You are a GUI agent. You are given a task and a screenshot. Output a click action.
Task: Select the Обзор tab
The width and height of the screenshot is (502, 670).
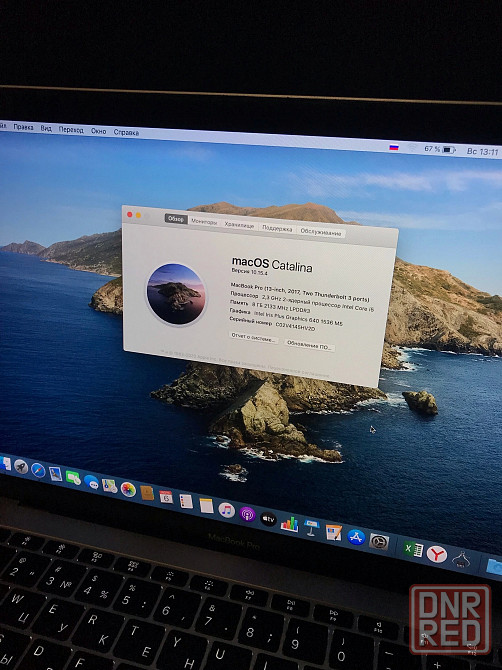(x=176, y=219)
